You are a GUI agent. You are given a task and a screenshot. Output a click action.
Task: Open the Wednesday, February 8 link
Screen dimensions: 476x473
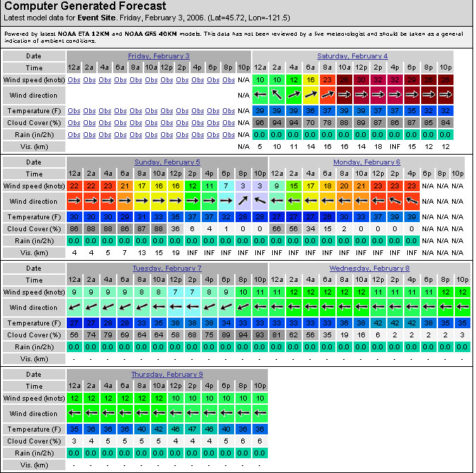pos(369,268)
